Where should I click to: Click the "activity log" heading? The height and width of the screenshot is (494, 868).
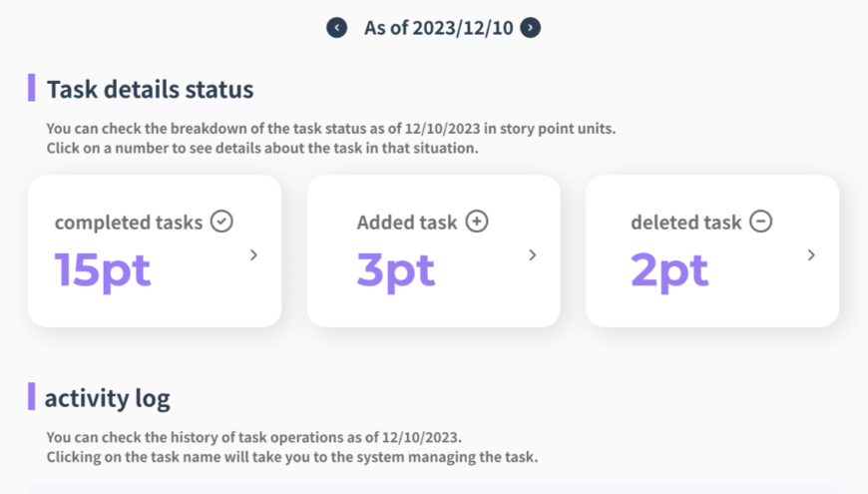[x=107, y=398]
